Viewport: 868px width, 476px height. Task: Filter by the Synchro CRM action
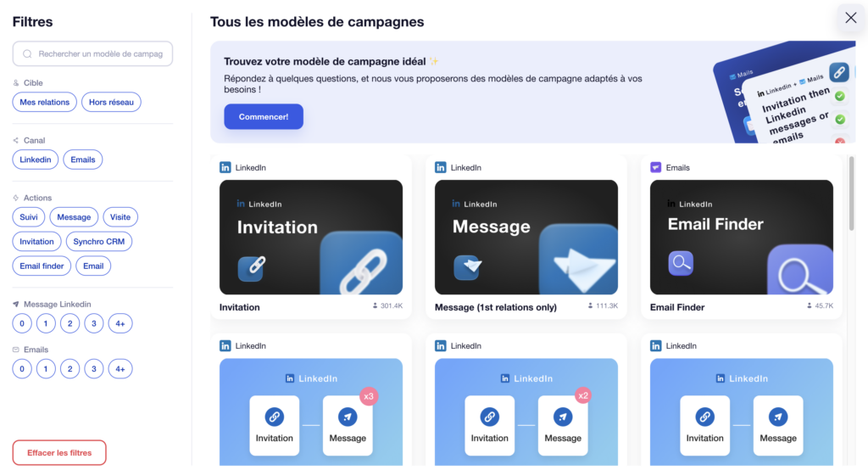tap(99, 242)
